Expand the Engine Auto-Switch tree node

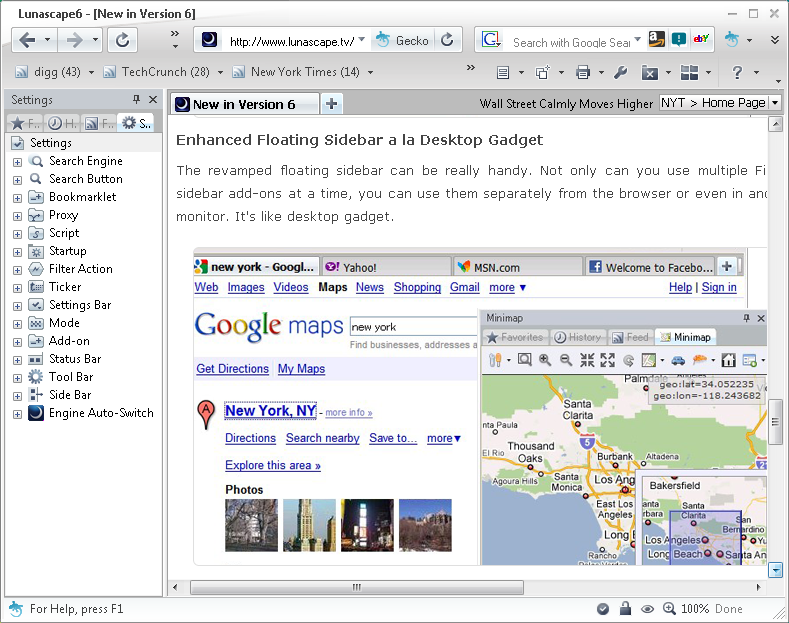tap(17, 414)
